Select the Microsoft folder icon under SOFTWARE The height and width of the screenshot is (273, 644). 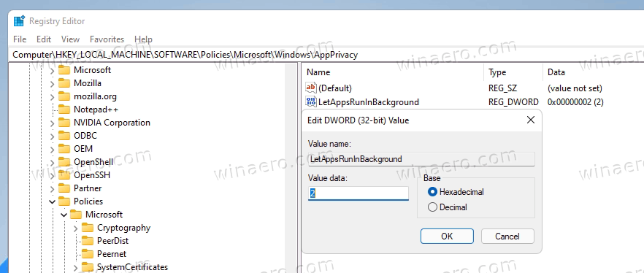tap(64, 70)
